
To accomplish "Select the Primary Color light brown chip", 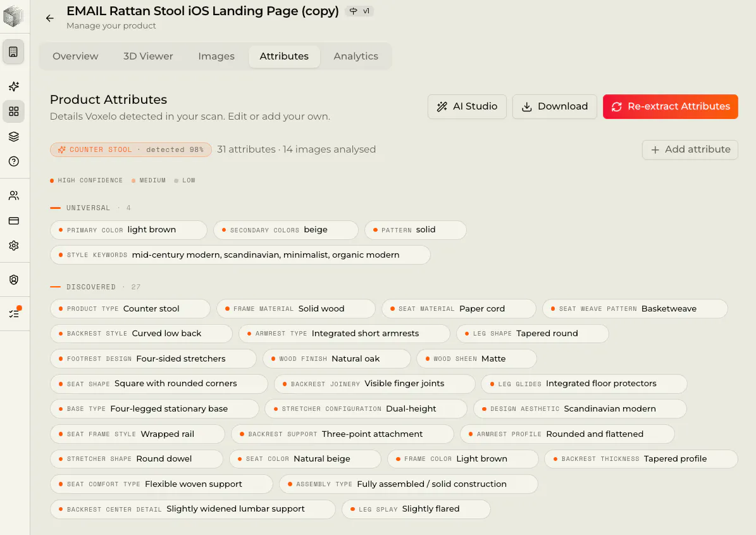I will click(x=128, y=230).
